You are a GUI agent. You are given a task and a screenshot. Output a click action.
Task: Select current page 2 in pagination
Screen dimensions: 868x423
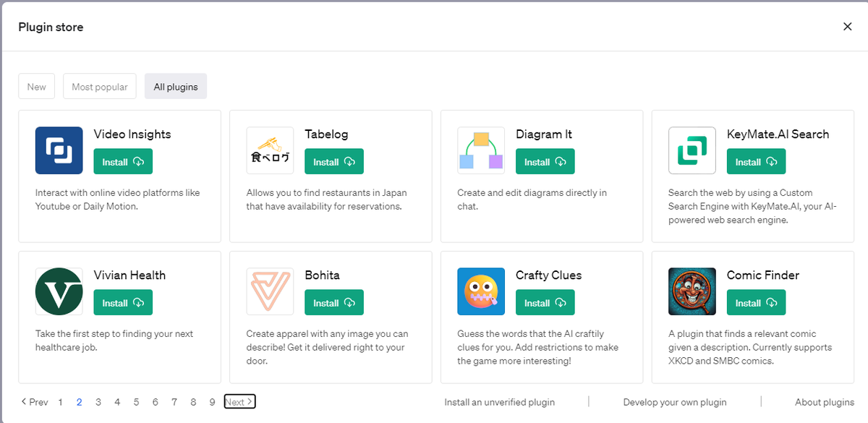coord(80,402)
